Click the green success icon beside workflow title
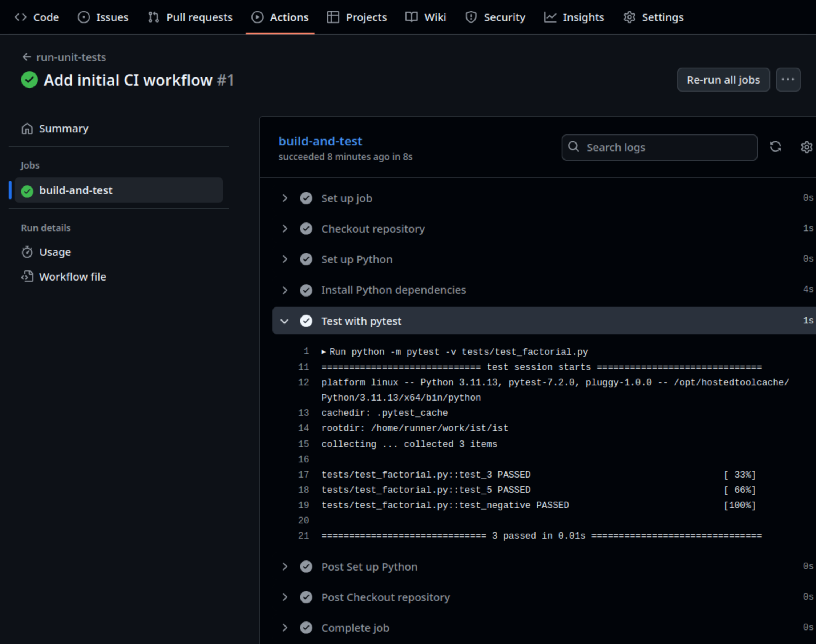Viewport: 816px width, 644px height. (29, 80)
